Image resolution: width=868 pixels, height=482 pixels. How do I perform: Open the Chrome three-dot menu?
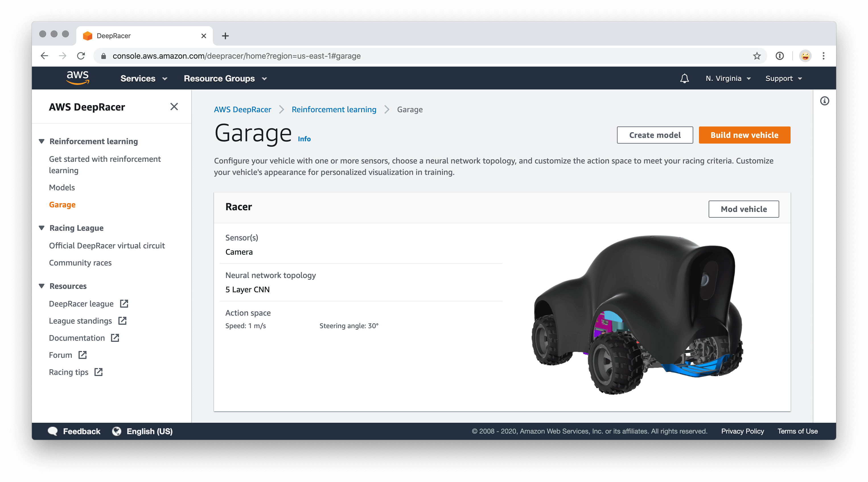[824, 56]
